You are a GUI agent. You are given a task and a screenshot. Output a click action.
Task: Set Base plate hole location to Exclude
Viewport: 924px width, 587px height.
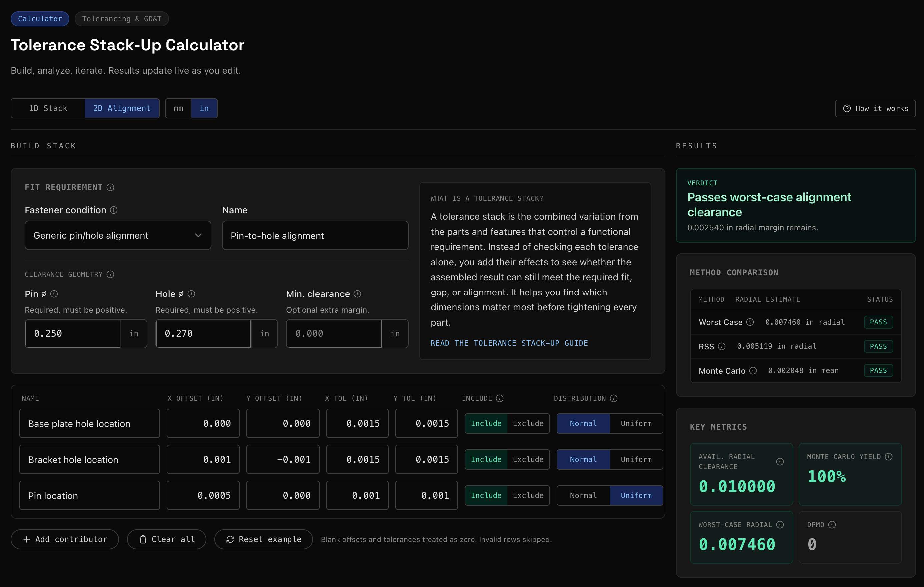click(528, 423)
